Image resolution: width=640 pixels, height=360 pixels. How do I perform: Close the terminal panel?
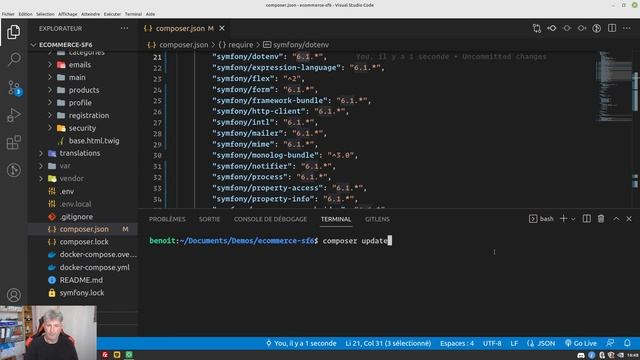[x=629, y=219]
